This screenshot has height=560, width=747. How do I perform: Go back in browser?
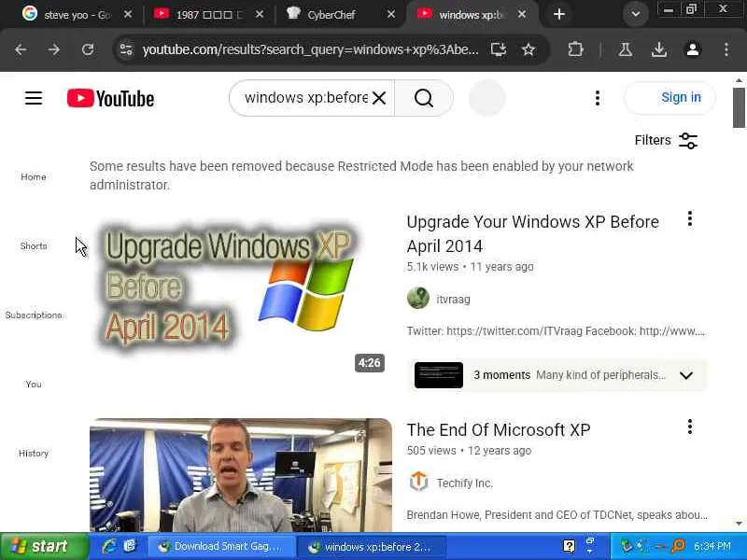(21, 49)
